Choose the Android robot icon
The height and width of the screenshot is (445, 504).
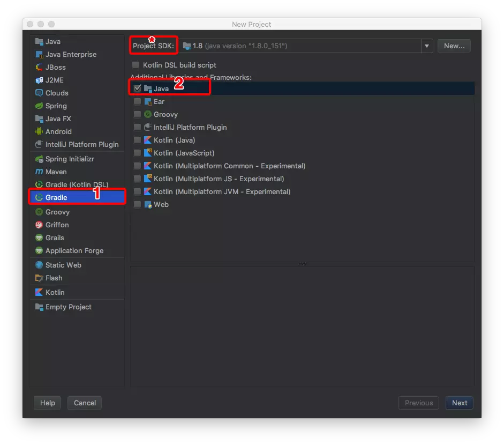(x=39, y=131)
